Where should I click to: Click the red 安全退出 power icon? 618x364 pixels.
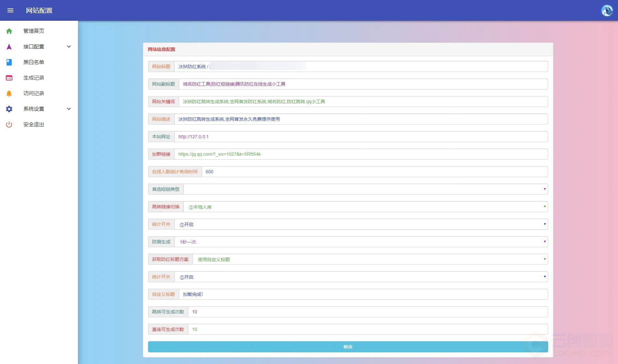(9, 125)
